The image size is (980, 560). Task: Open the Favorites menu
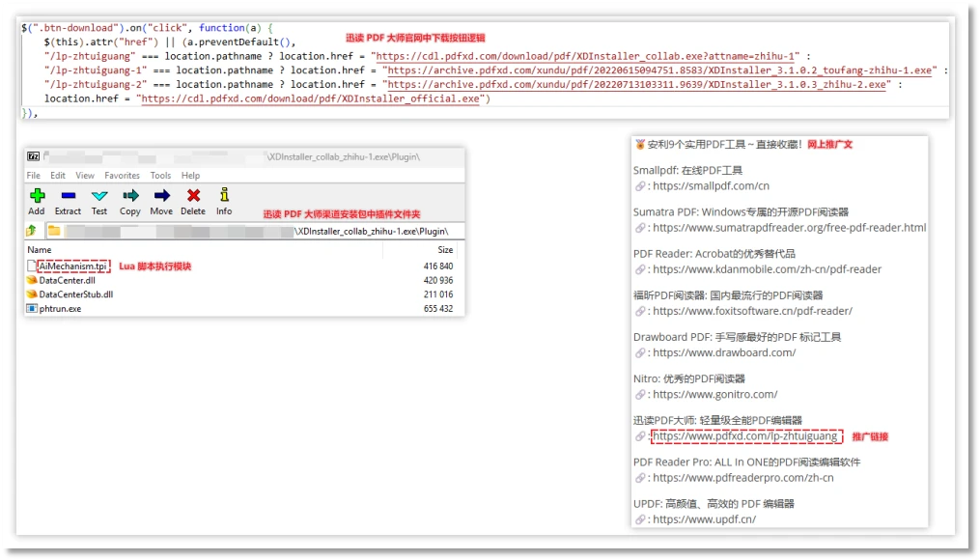pos(122,176)
